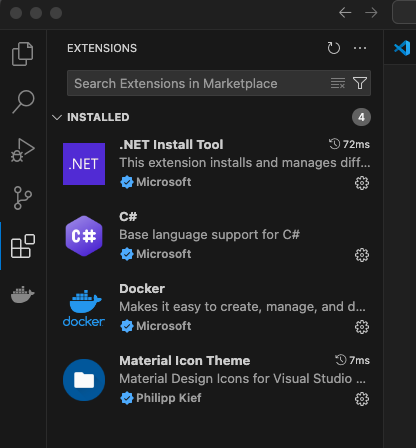Select the Extensions view icon
This screenshot has width=416, height=448.
pyautogui.click(x=23, y=246)
